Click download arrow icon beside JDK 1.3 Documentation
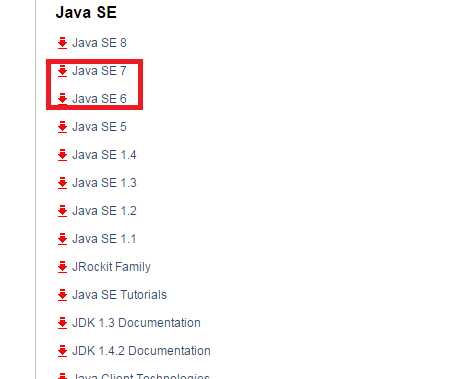This screenshot has height=379, width=451. coord(62,323)
